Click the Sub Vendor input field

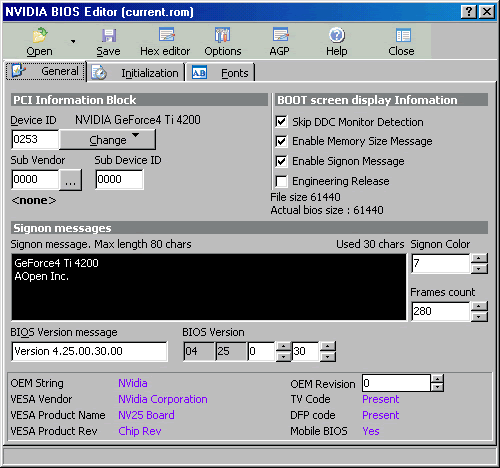point(35,179)
